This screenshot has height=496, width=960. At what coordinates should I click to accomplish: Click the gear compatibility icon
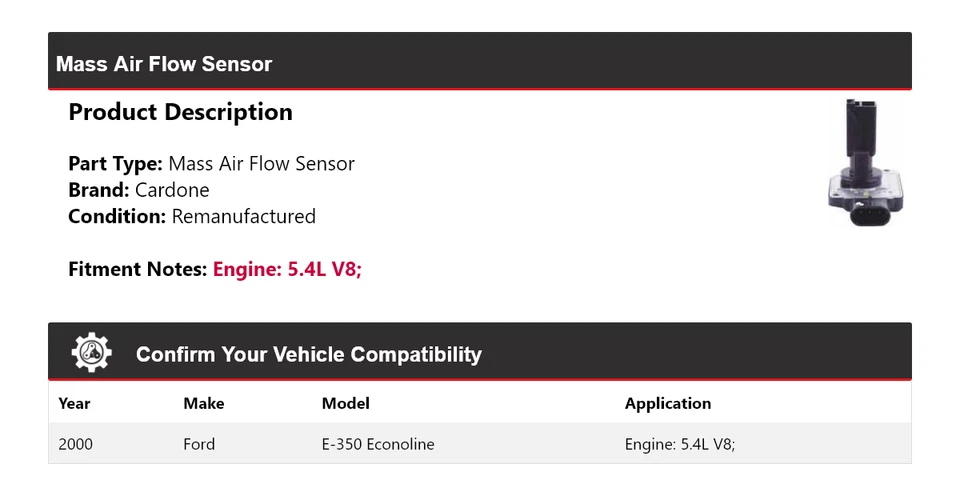click(x=91, y=353)
